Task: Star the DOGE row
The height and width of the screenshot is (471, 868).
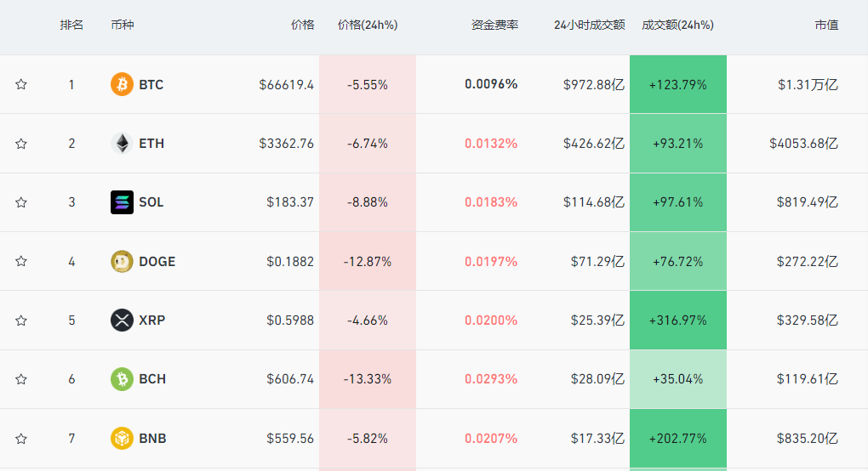Action: coord(21,262)
